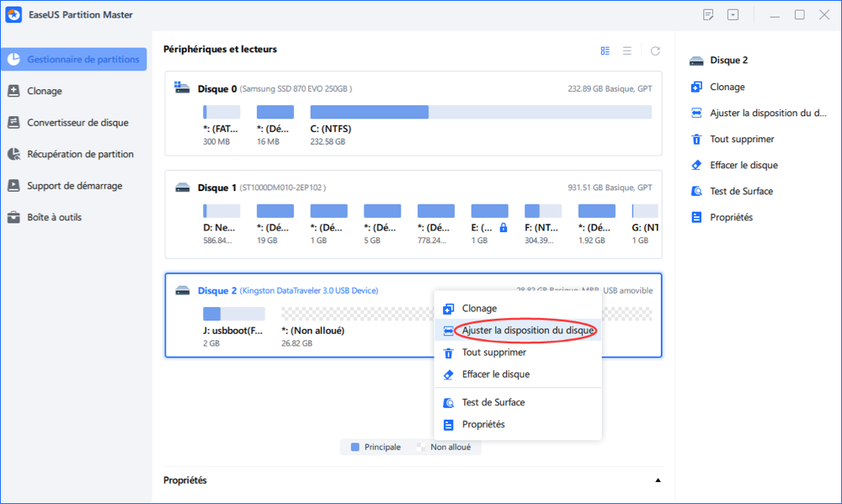Click the context menu trash icon

click(x=449, y=353)
